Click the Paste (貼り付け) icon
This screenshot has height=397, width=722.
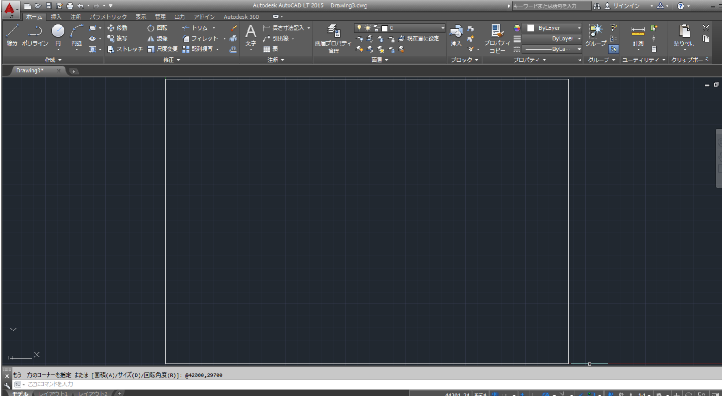pyautogui.click(x=684, y=36)
